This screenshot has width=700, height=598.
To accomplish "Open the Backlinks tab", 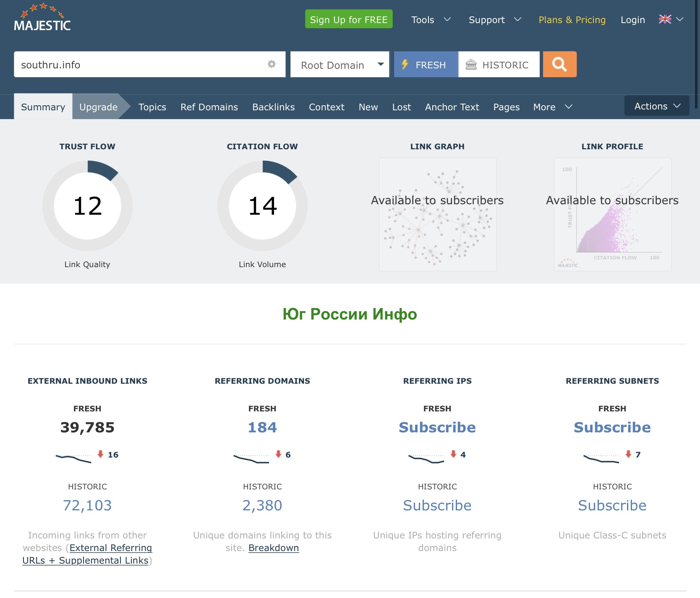I will click(273, 107).
